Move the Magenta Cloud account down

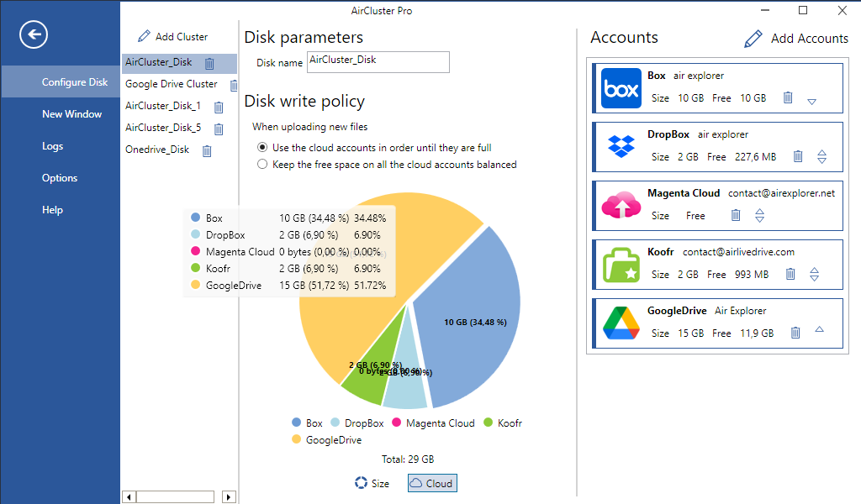pos(759,219)
